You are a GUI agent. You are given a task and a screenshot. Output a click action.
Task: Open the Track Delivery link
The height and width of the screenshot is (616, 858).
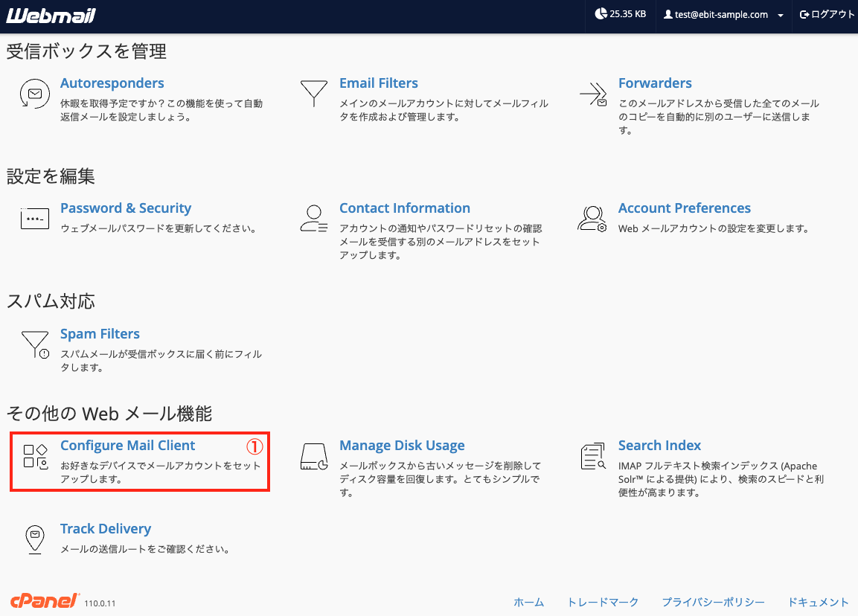pos(106,529)
